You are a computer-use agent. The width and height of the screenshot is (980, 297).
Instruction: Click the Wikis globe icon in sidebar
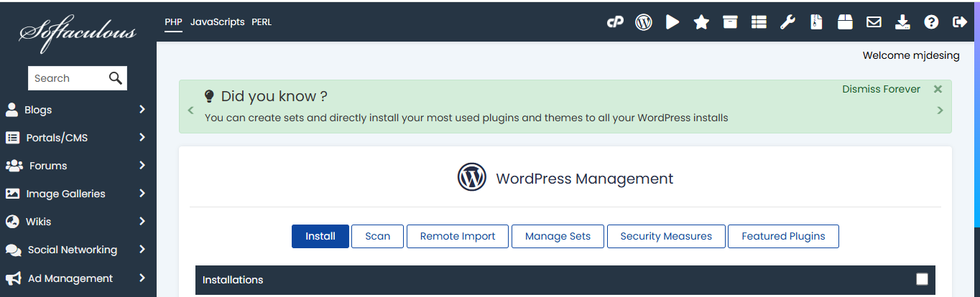[x=12, y=222]
